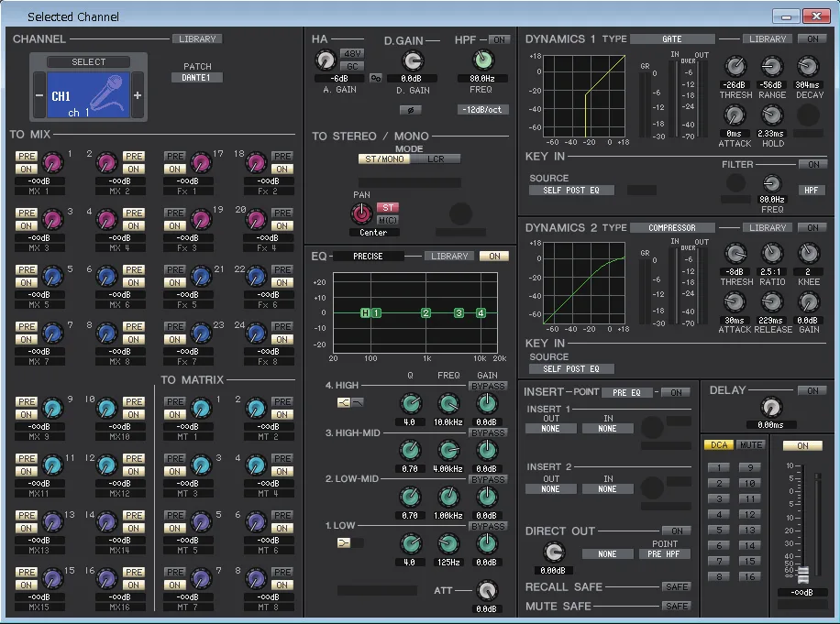Assign DCA group 1 button
This screenshot has height=624, width=840.
pyautogui.click(x=719, y=467)
